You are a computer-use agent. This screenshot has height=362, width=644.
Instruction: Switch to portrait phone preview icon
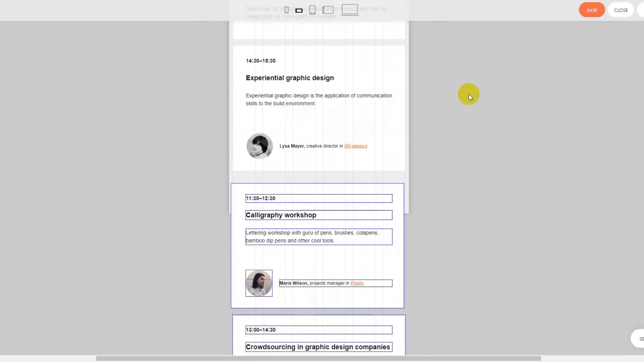pyautogui.click(x=286, y=10)
